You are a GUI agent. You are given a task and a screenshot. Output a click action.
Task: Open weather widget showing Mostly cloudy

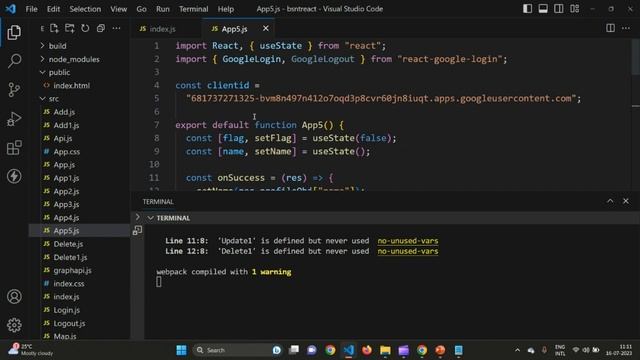[x=31, y=350]
